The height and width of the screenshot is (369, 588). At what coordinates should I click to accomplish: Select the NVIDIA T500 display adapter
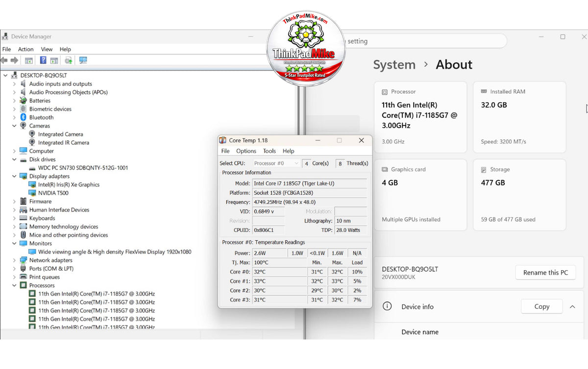(53, 193)
